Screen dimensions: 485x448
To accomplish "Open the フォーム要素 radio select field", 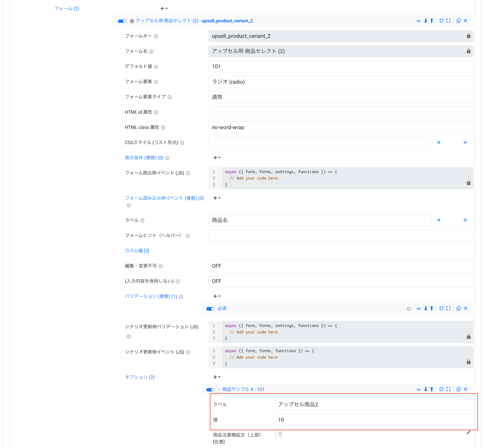I will click(x=340, y=82).
